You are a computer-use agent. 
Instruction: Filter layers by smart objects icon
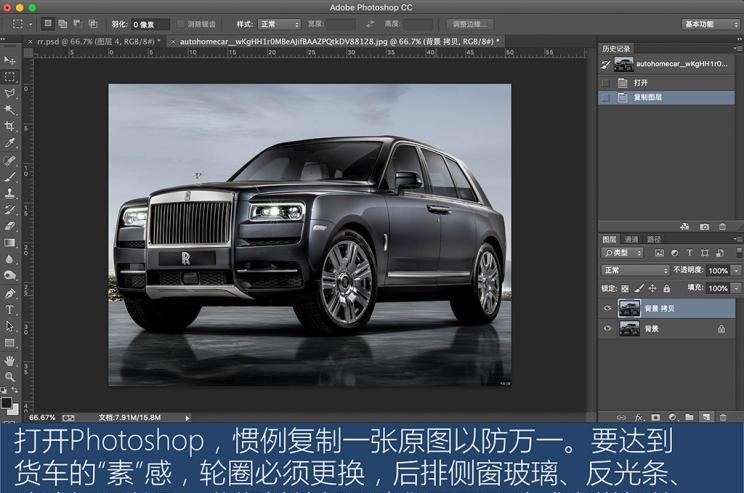point(720,253)
